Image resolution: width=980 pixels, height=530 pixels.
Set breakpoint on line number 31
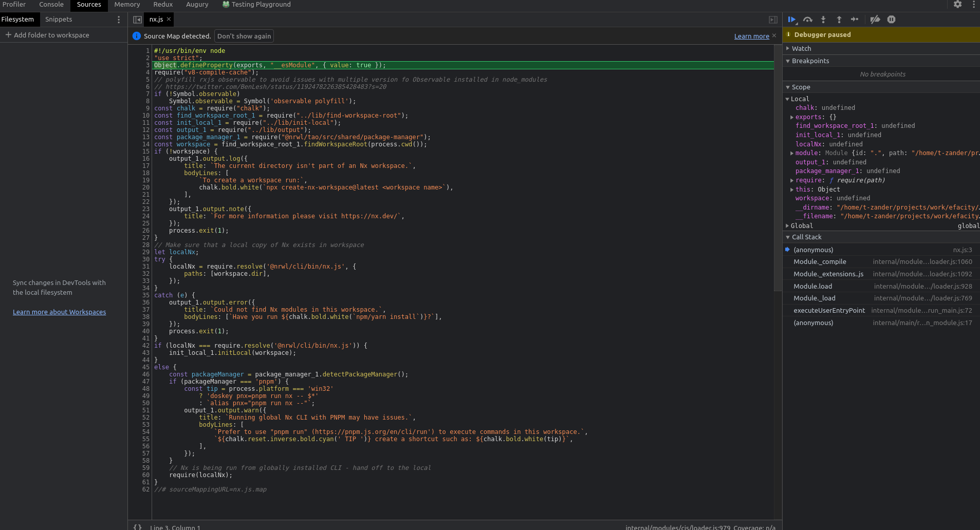[145, 267]
